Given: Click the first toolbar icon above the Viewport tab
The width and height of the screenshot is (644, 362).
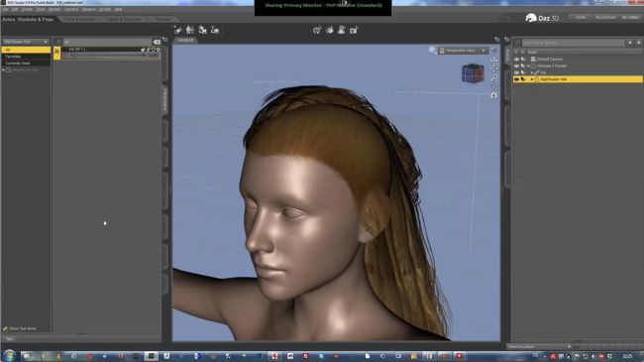Looking at the screenshot, I should pyautogui.click(x=177, y=30).
